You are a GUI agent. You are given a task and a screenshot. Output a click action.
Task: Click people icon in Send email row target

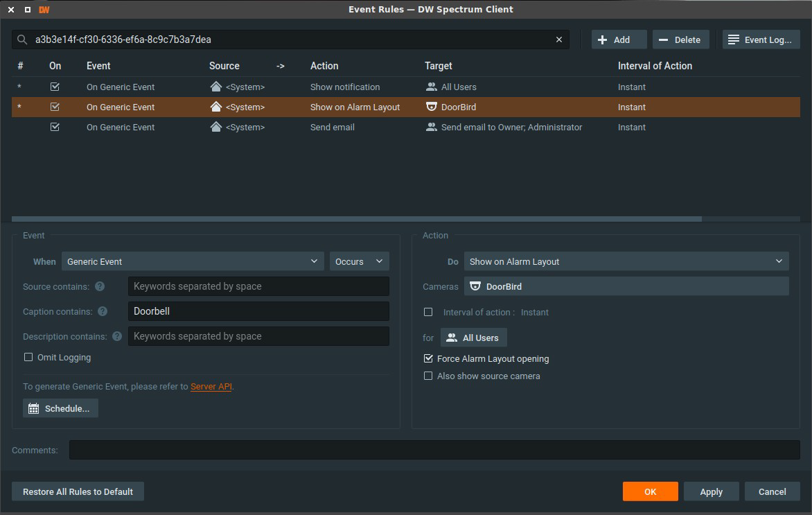click(x=431, y=127)
